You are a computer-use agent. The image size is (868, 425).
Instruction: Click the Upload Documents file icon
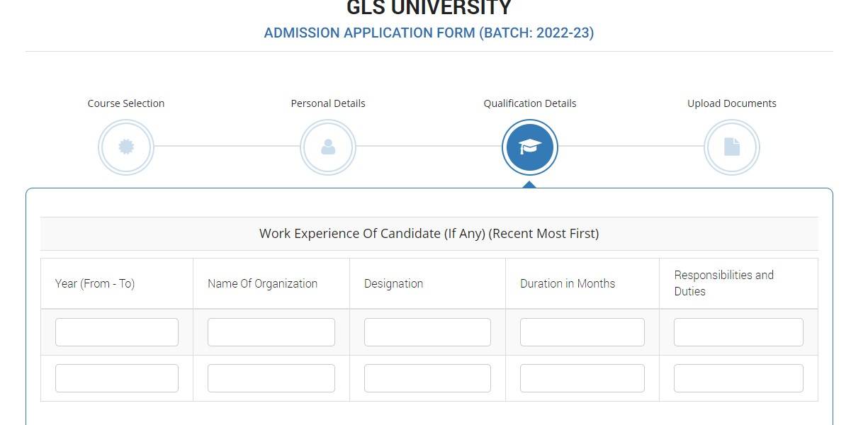click(x=732, y=147)
